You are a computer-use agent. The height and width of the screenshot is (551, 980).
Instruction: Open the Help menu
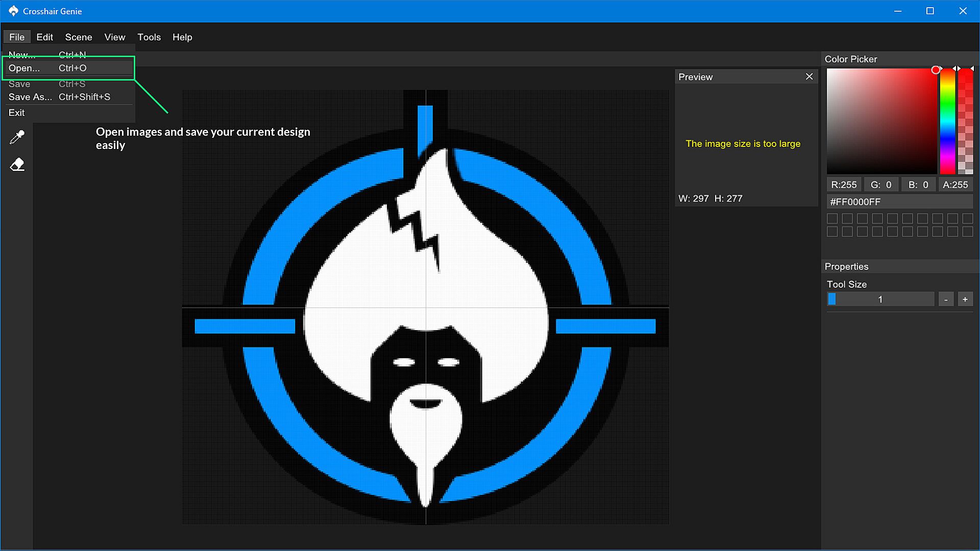click(182, 37)
